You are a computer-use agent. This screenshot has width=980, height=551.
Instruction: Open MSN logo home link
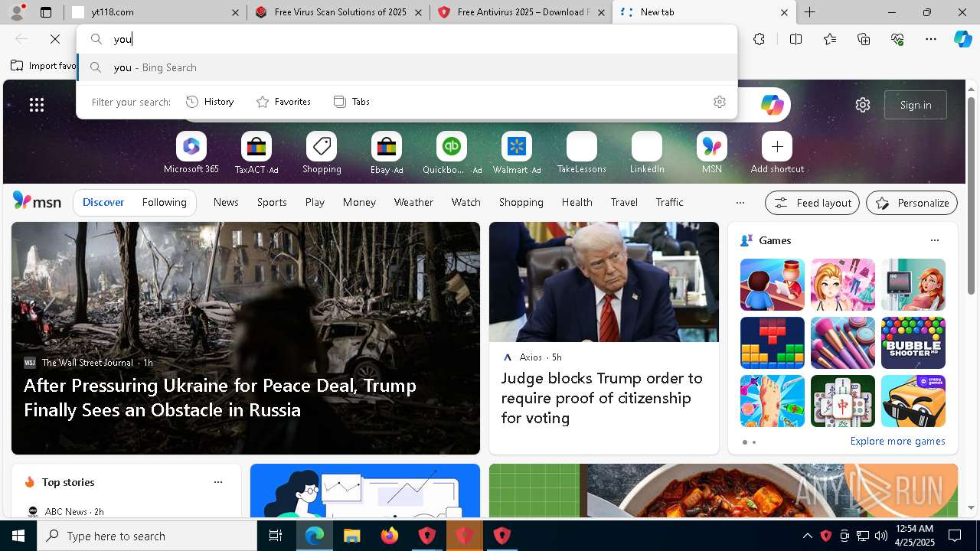pyautogui.click(x=37, y=201)
